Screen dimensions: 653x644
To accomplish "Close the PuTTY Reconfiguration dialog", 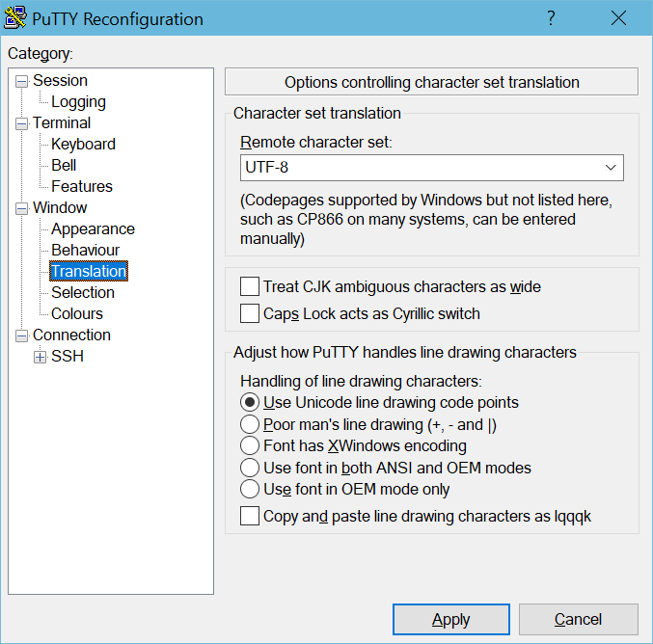I will point(618,18).
